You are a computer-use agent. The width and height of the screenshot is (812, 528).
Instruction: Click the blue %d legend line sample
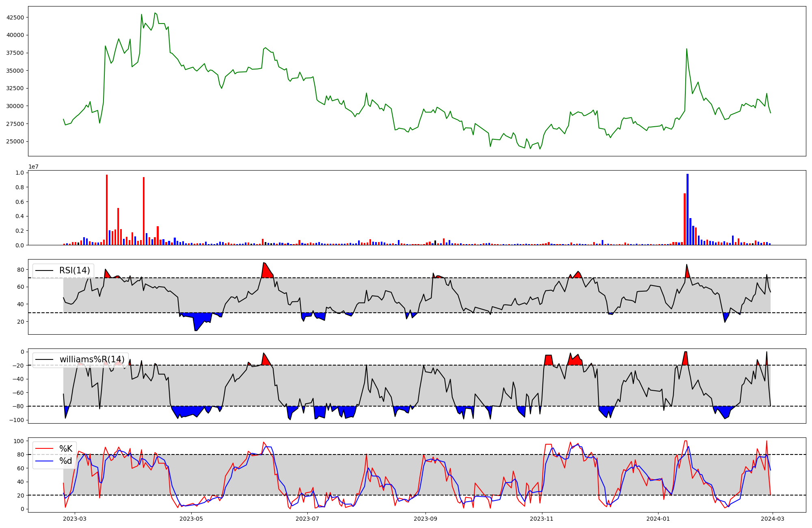pos(45,461)
